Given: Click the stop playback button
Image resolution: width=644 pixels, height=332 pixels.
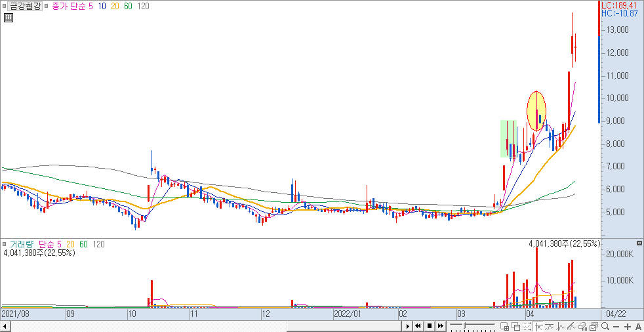Looking at the screenshot, I should [430, 326].
